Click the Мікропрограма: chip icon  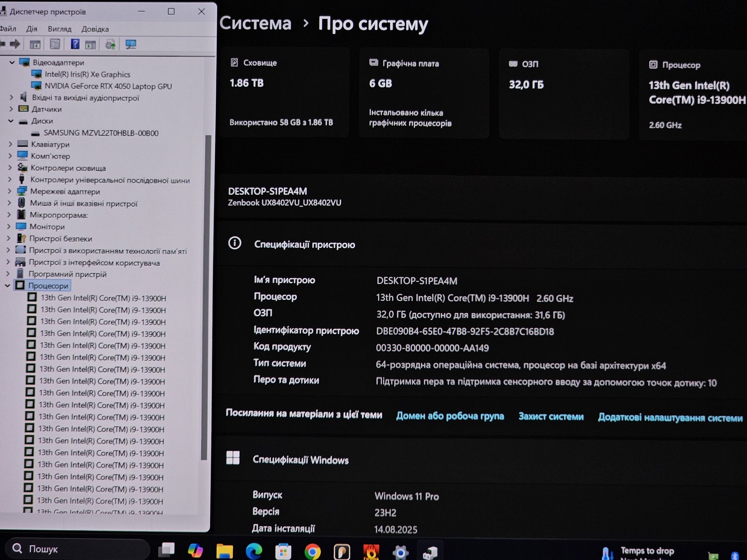pos(21,214)
